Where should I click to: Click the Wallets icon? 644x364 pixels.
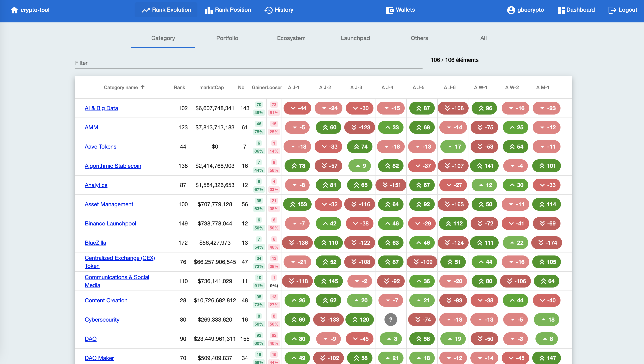pyautogui.click(x=389, y=10)
